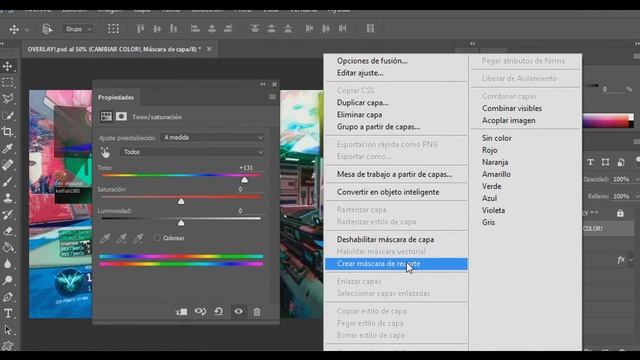The image size is (640, 360).
Task: Click the add-to-sample eyedropper with plus
Action: click(x=121, y=238)
